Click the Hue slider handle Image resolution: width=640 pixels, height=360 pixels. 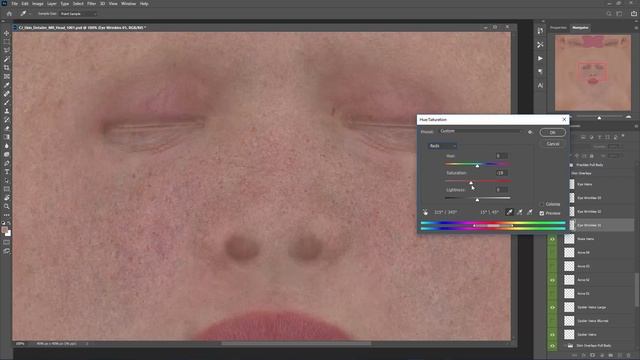point(477,166)
